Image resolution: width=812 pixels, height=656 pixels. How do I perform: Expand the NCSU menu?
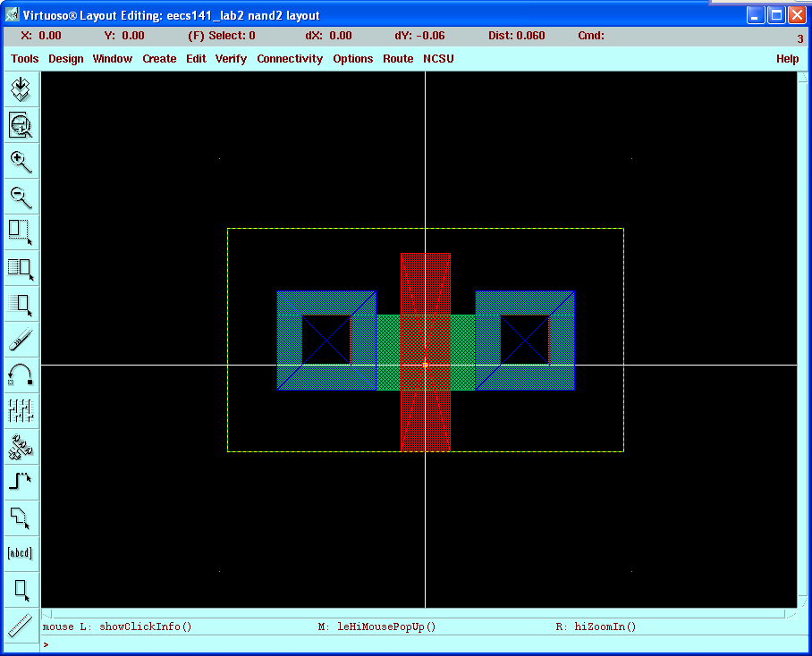pyautogui.click(x=438, y=59)
